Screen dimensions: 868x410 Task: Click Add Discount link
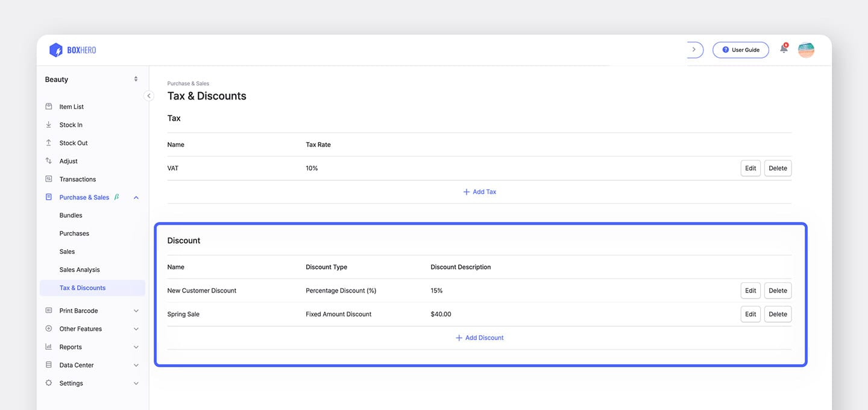click(480, 338)
